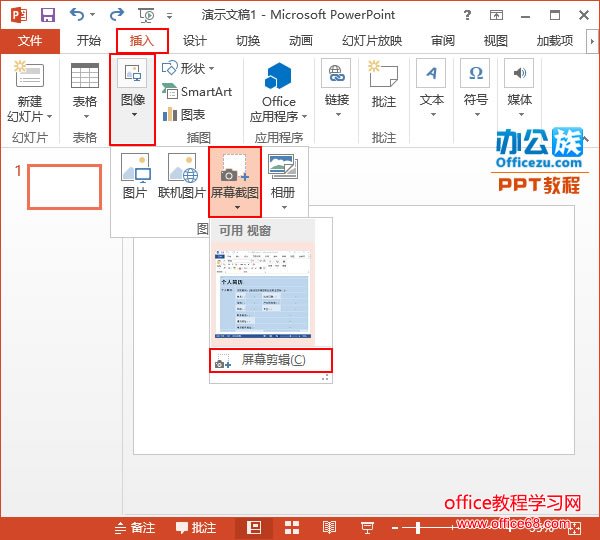The width and height of the screenshot is (600, 540).
Task: Toggle 备注 notes pane in status bar
Action: pos(135,528)
